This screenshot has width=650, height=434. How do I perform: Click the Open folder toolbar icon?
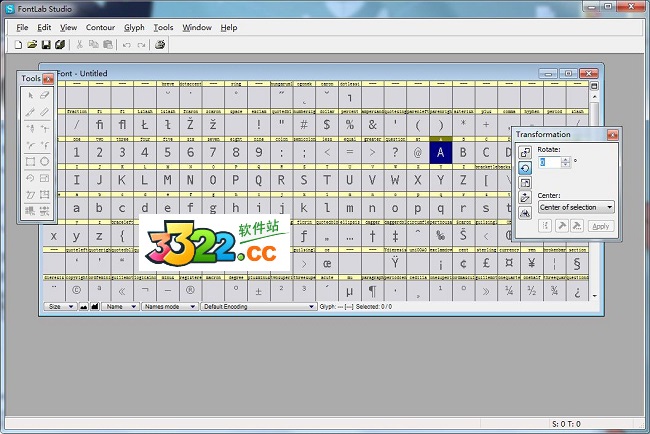[33, 45]
